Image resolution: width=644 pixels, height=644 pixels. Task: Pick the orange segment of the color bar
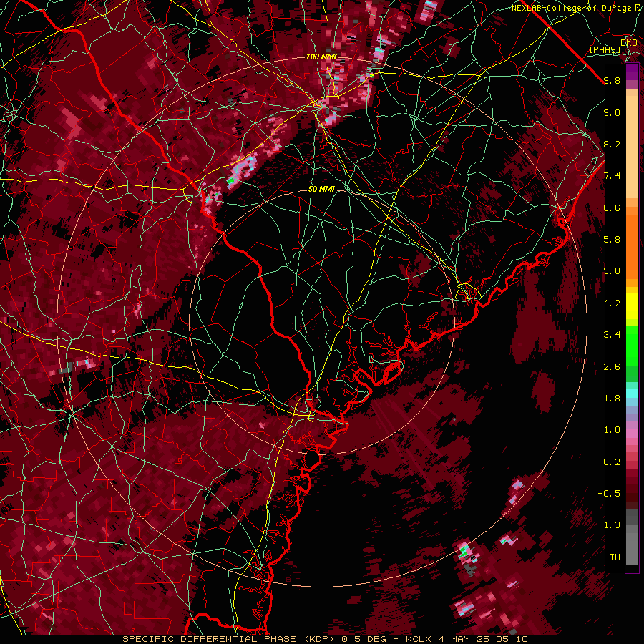click(632, 248)
